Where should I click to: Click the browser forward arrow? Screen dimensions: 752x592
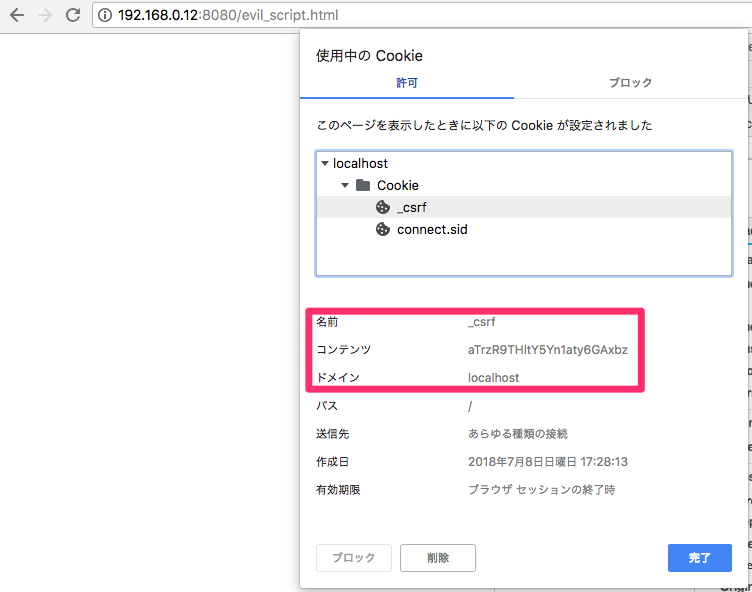(x=45, y=15)
